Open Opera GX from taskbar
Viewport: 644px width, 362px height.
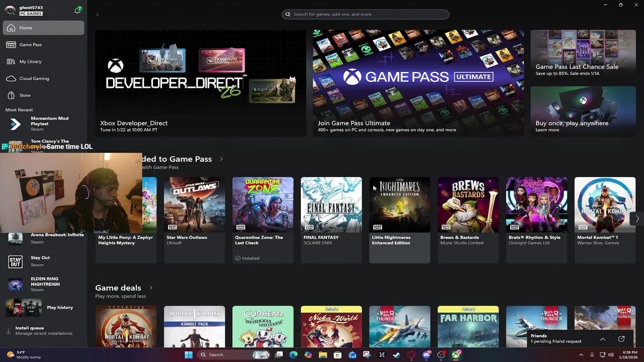click(x=412, y=354)
